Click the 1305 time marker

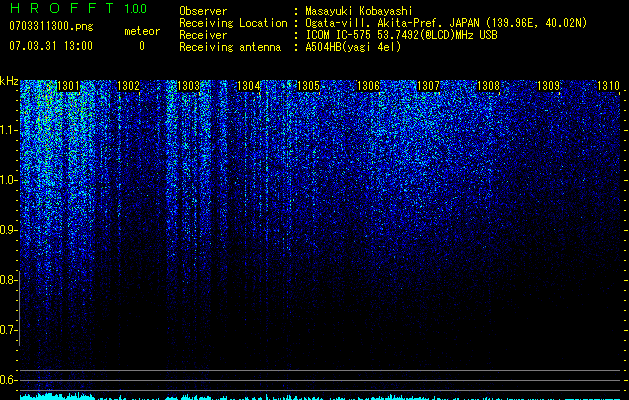coord(308,86)
